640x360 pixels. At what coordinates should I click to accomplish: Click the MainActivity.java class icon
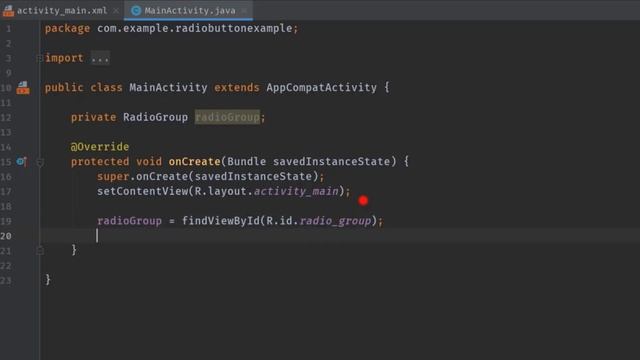coord(136,11)
